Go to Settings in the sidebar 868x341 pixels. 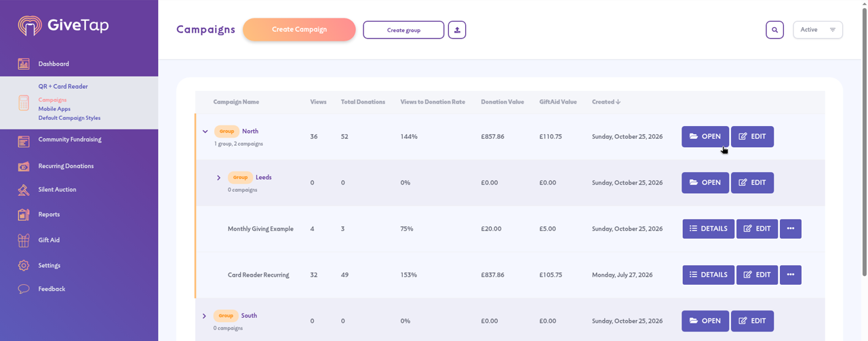click(x=50, y=266)
